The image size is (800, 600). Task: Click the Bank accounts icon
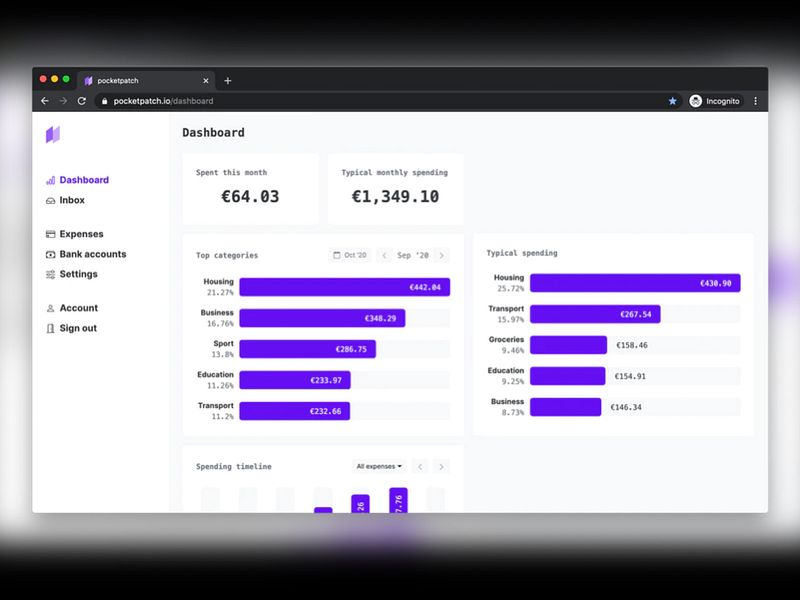point(51,254)
